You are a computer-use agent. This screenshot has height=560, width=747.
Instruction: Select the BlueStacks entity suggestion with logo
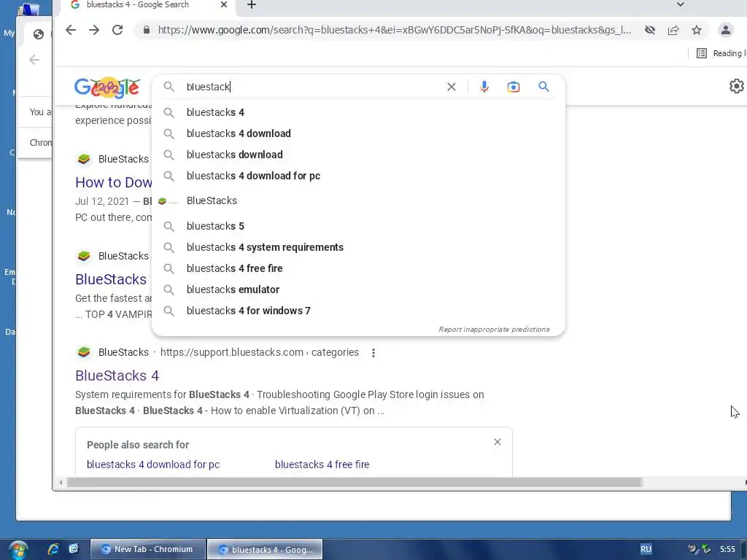pos(358,201)
